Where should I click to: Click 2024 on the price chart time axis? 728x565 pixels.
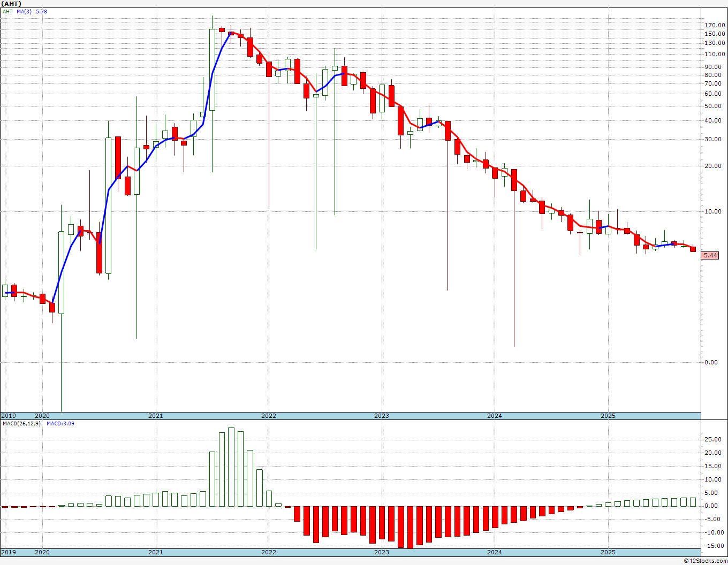click(x=494, y=416)
